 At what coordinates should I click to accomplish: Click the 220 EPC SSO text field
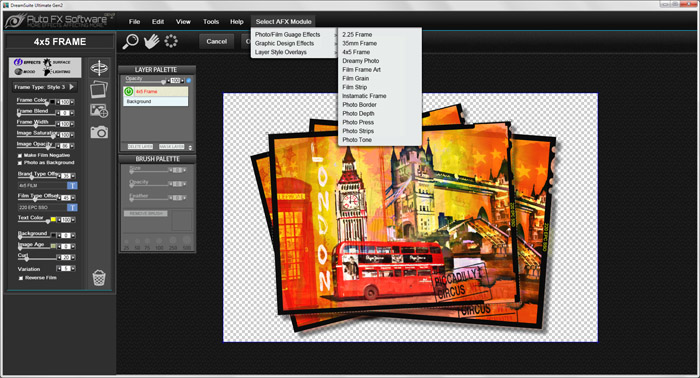(42, 208)
